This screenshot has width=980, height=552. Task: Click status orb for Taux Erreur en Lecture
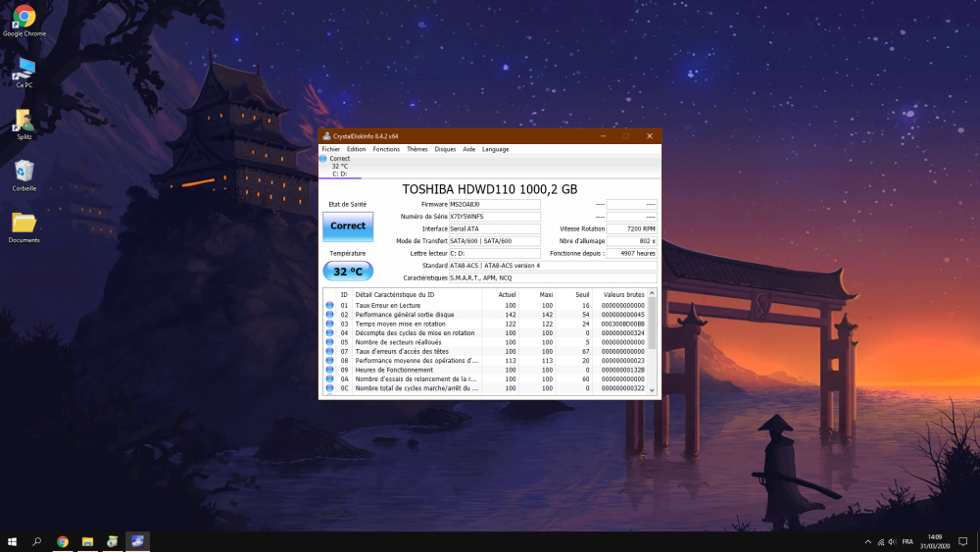click(330, 305)
